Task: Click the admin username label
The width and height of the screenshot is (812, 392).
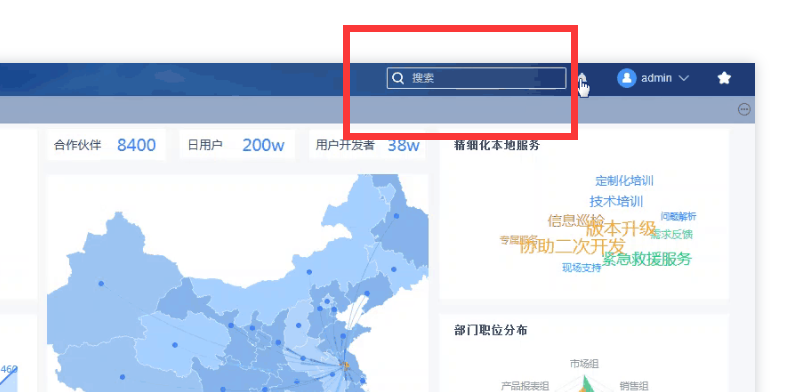Action: click(656, 78)
